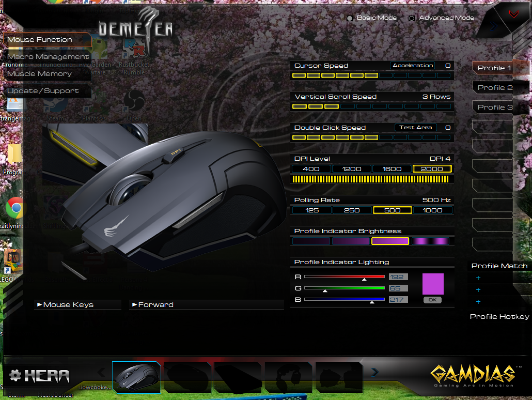Click the Vertical Scroll Speed level bar
The width and height of the screenshot is (532, 400).
tap(371, 106)
